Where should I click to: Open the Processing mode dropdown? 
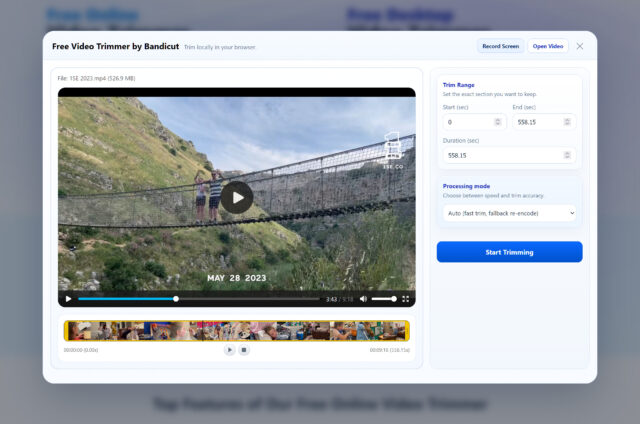tap(509, 213)
